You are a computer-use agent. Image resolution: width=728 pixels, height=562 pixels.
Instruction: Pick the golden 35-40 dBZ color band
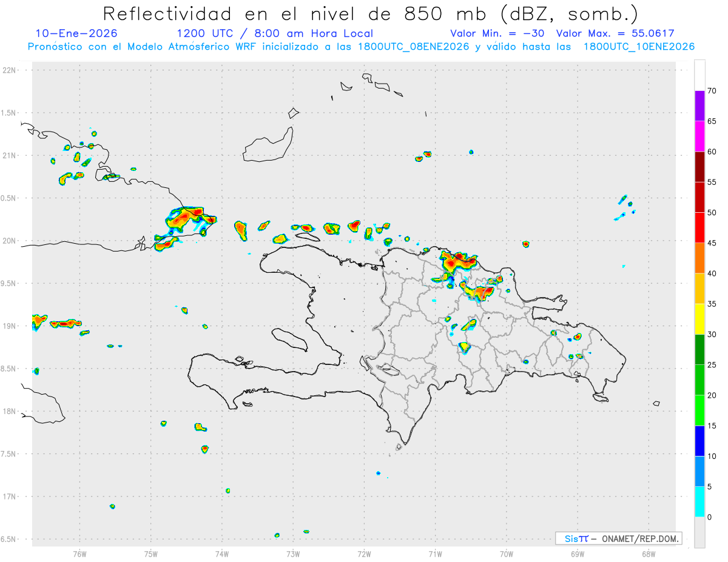click(x=699, y=289)
